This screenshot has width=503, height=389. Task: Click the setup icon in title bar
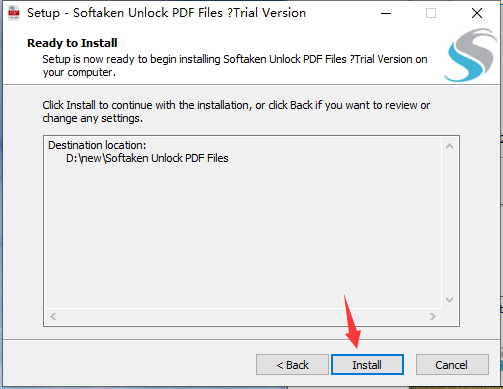[14, 13]
